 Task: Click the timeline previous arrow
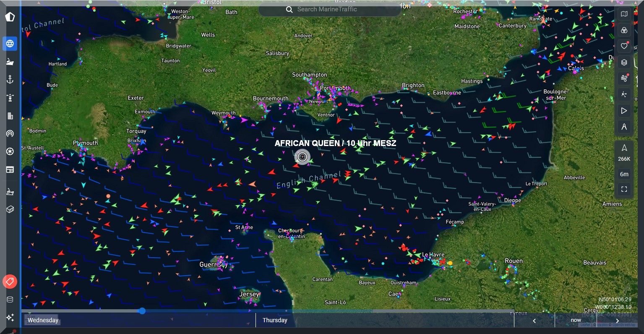534,321
